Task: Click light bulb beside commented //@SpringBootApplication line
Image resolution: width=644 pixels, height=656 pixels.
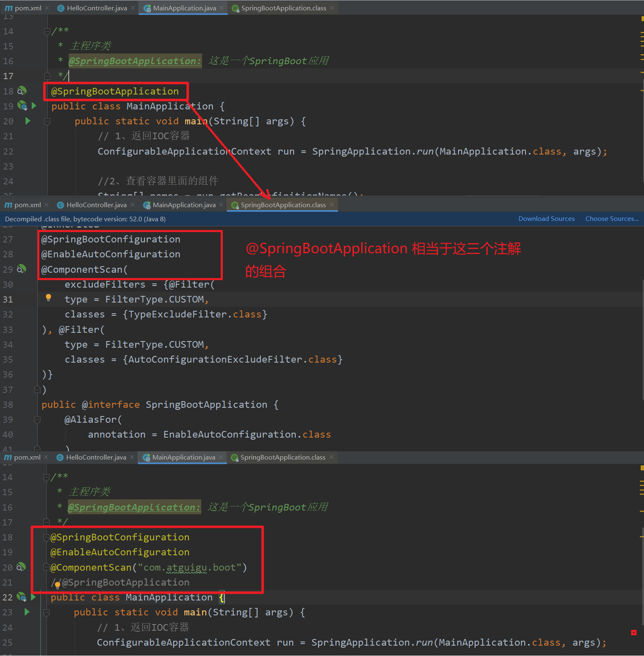Action: (x=58, y=585)
